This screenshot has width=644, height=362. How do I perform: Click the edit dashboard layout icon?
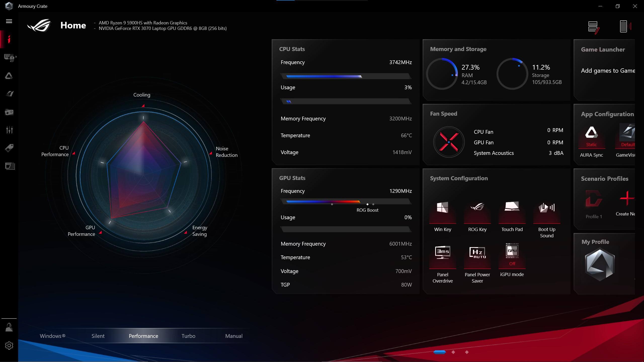[x=593, y=27]
